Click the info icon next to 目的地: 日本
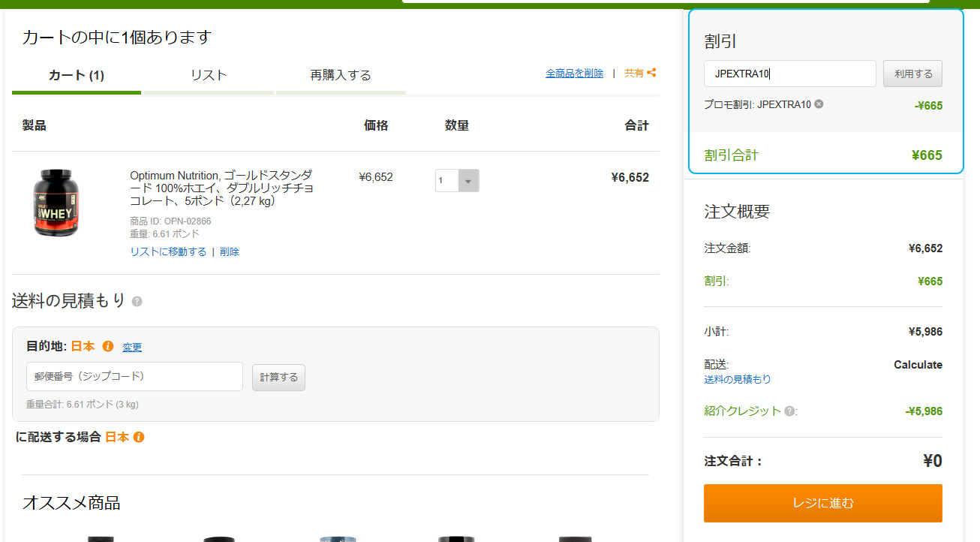The image size is (980, 542). point(107,346)
